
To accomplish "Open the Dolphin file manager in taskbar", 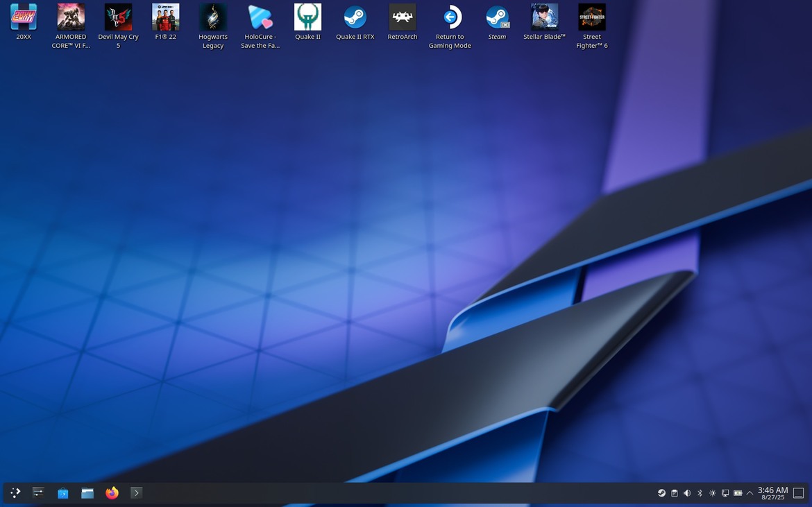I will click(x=87, y=493).
